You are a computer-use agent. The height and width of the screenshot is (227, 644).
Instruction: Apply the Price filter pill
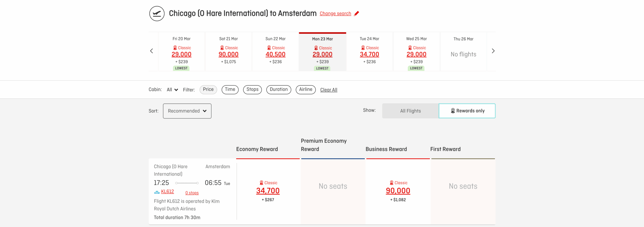pos(208,89)
